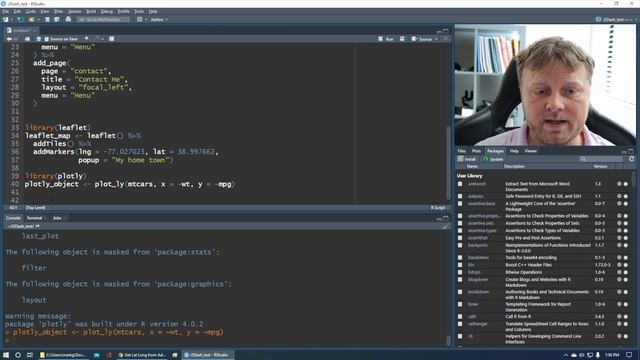
Task: Enable the assertive.base package checkbox
Action: pos(460,204)
